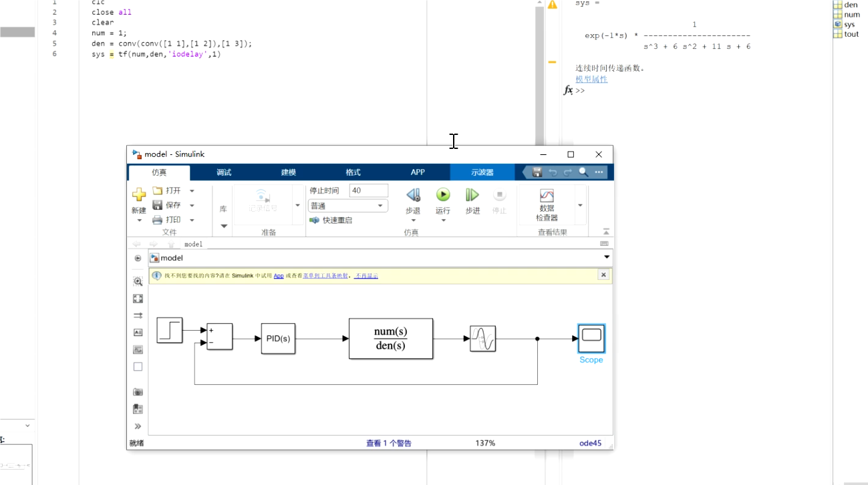Switch to the 仿真 tab
Viewport: 868px width, 485px height.
coord(159,172)
